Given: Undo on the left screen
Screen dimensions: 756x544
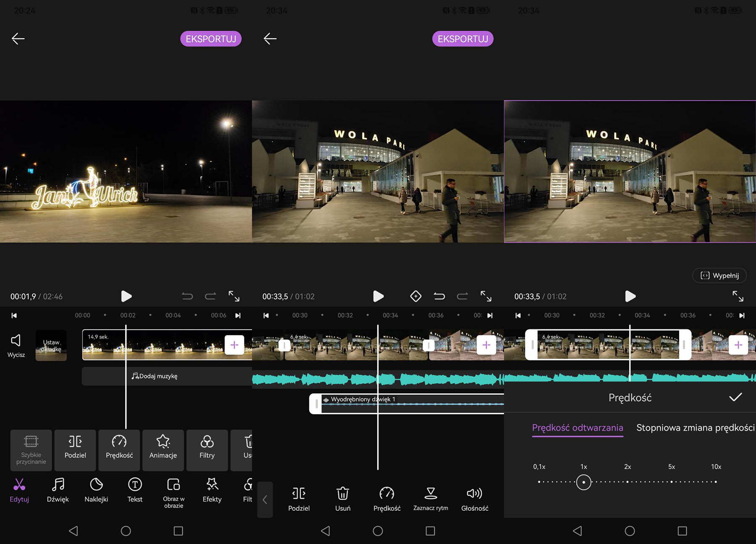Looking at the screenshot, I should 187,296.
